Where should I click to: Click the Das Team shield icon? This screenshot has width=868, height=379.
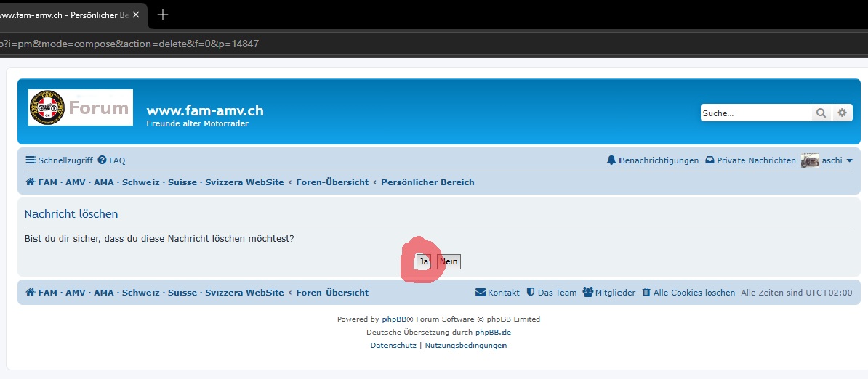click(x=530, y=293)
